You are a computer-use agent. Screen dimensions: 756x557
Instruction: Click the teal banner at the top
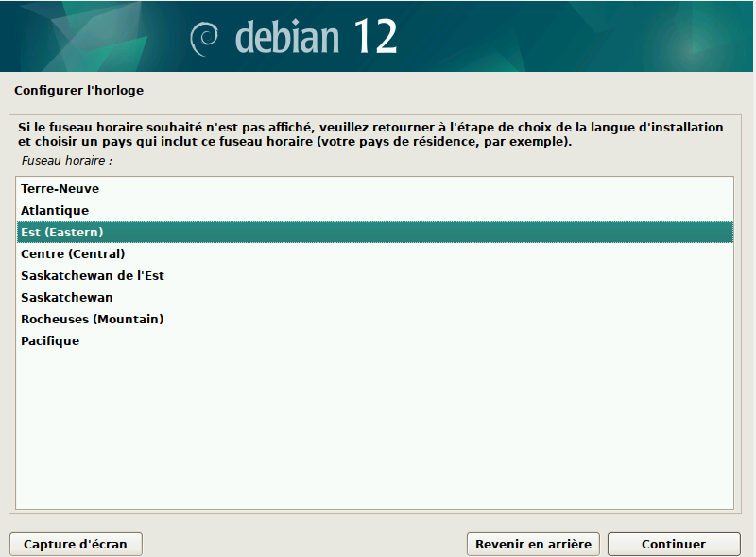pos(567,38)
